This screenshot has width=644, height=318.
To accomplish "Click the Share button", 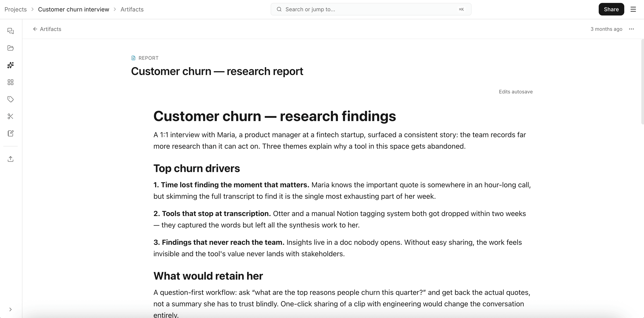I will (611, 9).
